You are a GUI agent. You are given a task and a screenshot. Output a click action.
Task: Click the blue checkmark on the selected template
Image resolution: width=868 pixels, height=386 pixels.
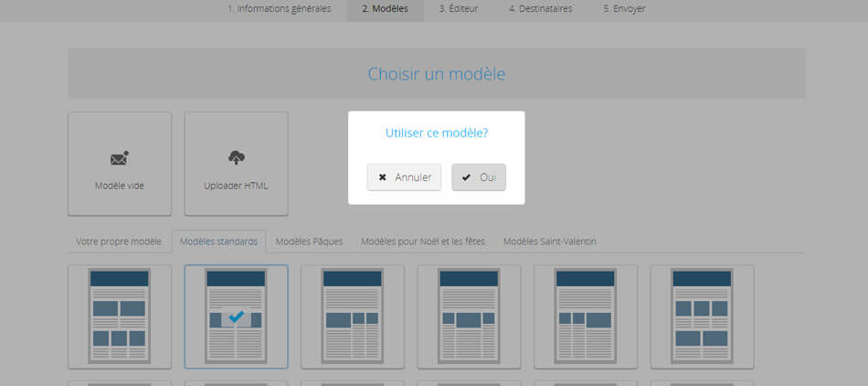(237, 316)
